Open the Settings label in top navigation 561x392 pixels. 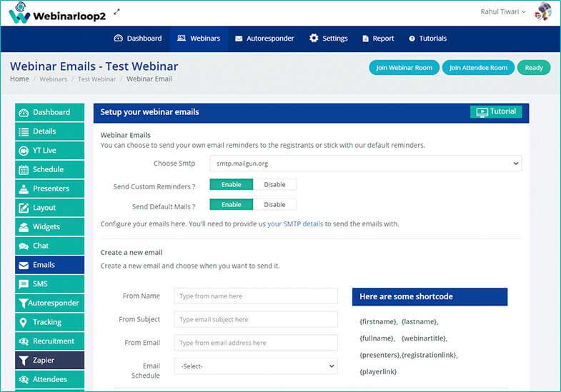point(335,39)
